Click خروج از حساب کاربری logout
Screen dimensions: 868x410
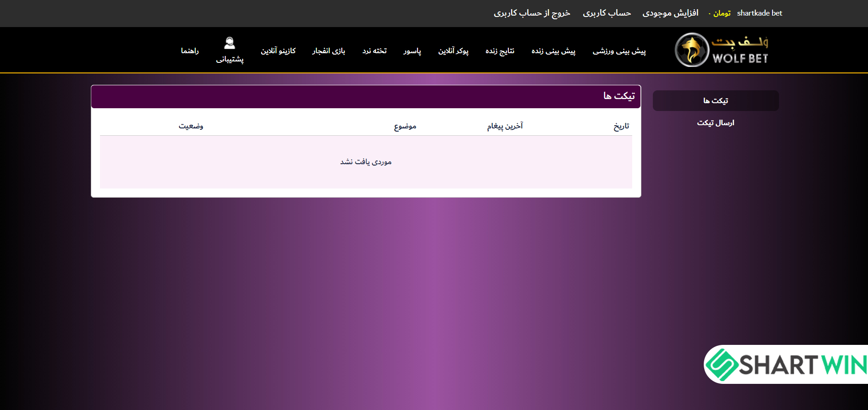pos(532,13)
